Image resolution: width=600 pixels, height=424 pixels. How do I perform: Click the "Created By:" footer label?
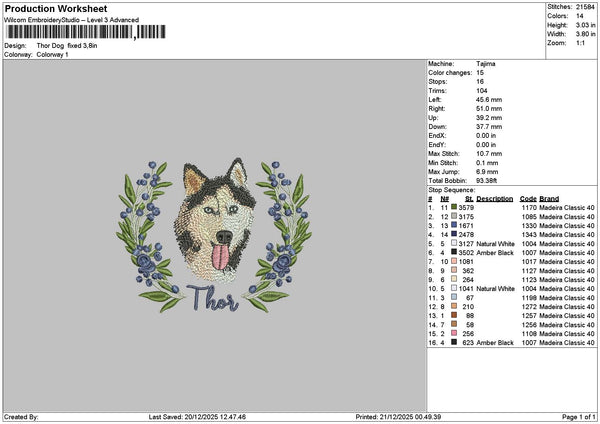pos(21,417)
